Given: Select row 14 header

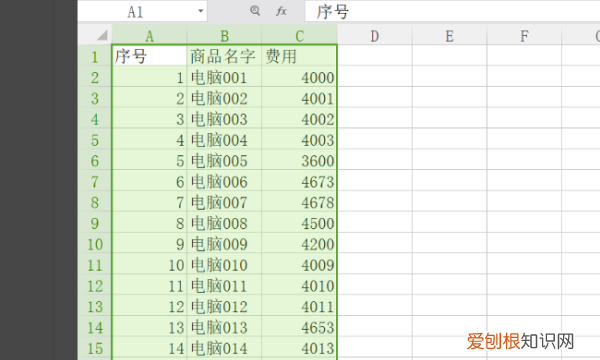Looking at the screenshot, I should (95, 327).
